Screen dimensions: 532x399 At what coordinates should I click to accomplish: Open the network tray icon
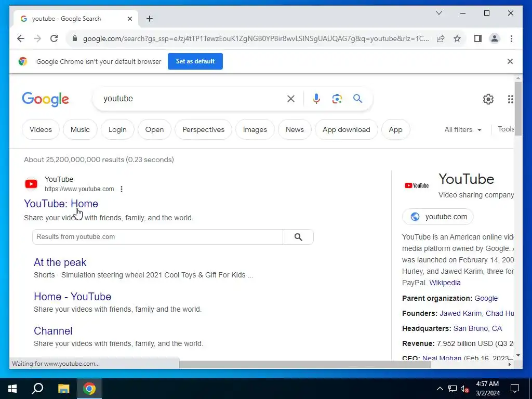453,389
